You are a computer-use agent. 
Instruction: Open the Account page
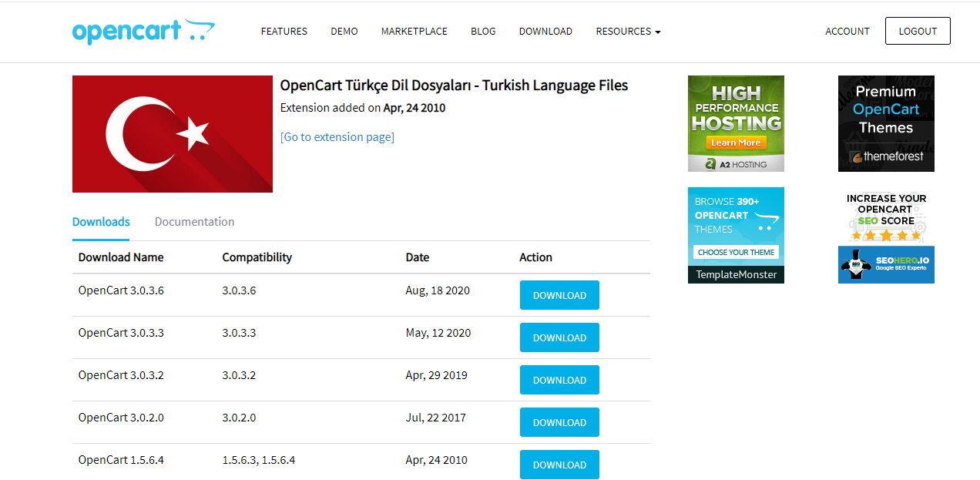(847, 32)
